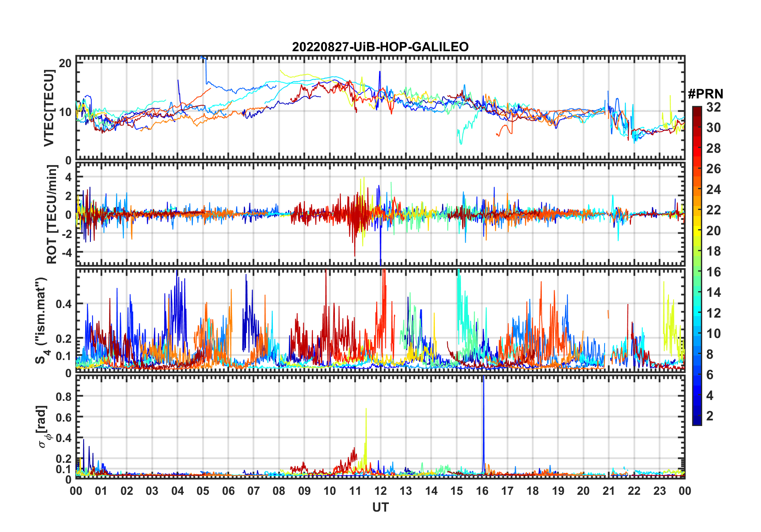Click UT axis hour label 15
This screenshot has width=761, height=532.
457,491
